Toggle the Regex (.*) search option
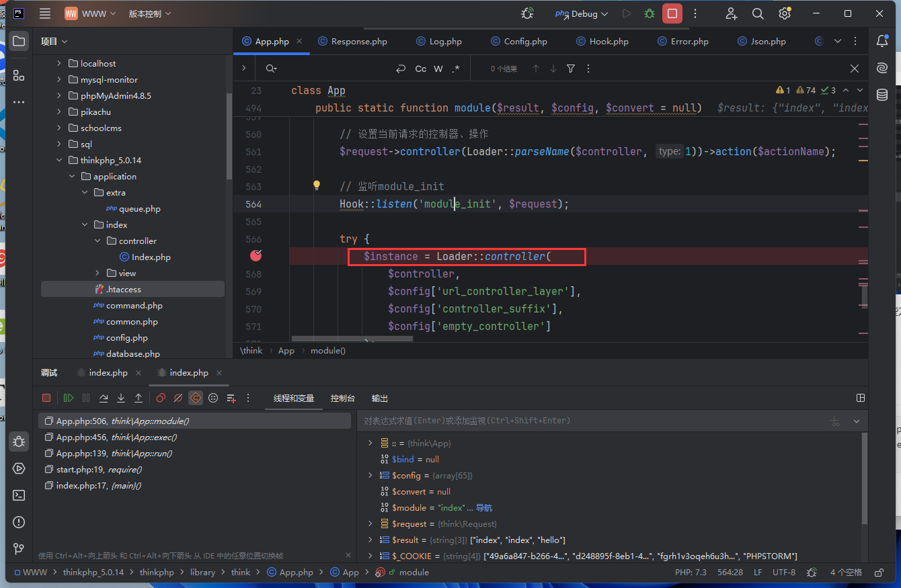 456,69
